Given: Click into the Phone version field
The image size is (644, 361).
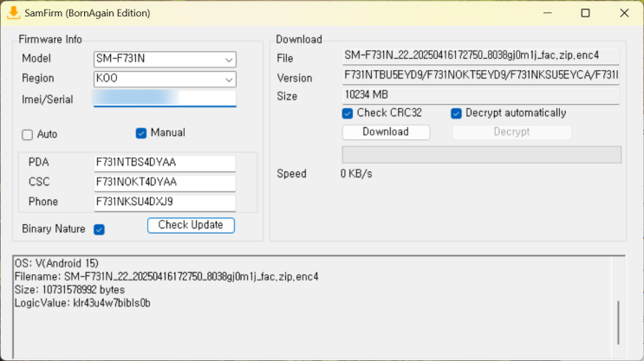Looking at the screenshot, I should [x=165, y=202].
